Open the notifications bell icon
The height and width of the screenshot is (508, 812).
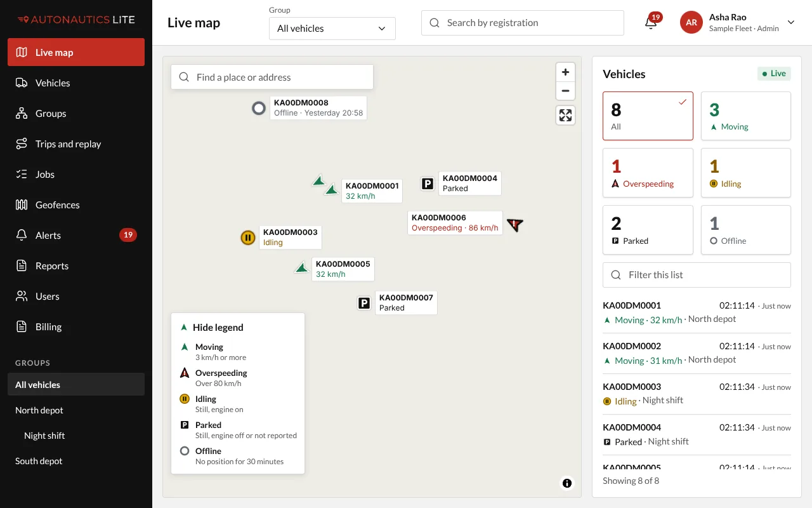[651, 23]
